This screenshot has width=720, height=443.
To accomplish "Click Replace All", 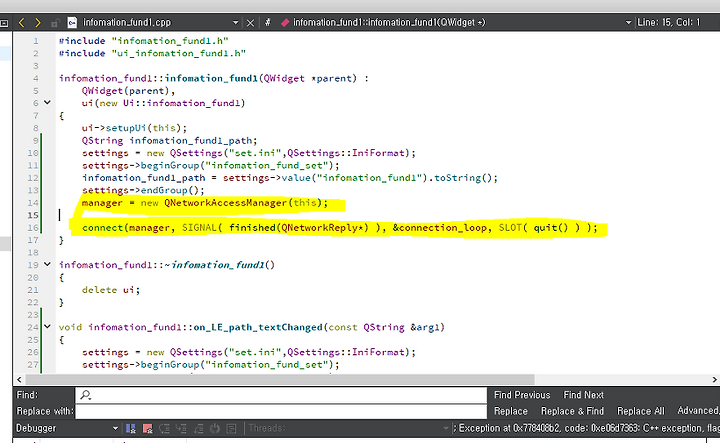I will 641,411.
